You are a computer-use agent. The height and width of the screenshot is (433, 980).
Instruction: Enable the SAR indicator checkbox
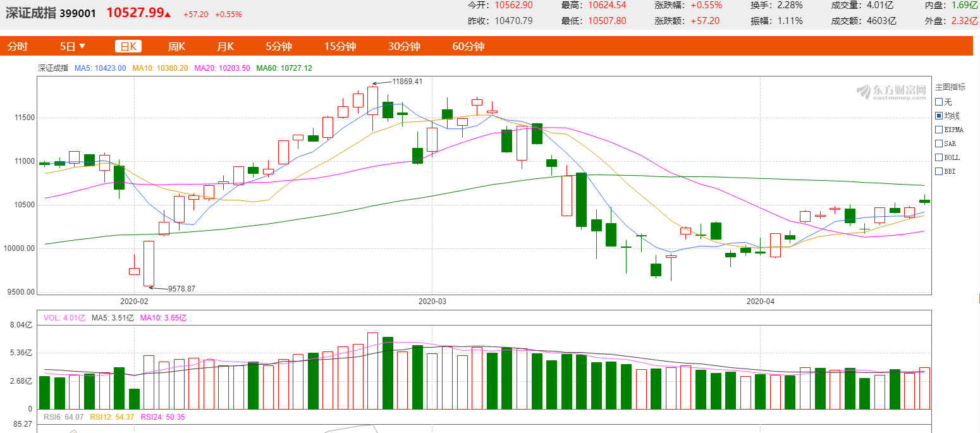939,143
